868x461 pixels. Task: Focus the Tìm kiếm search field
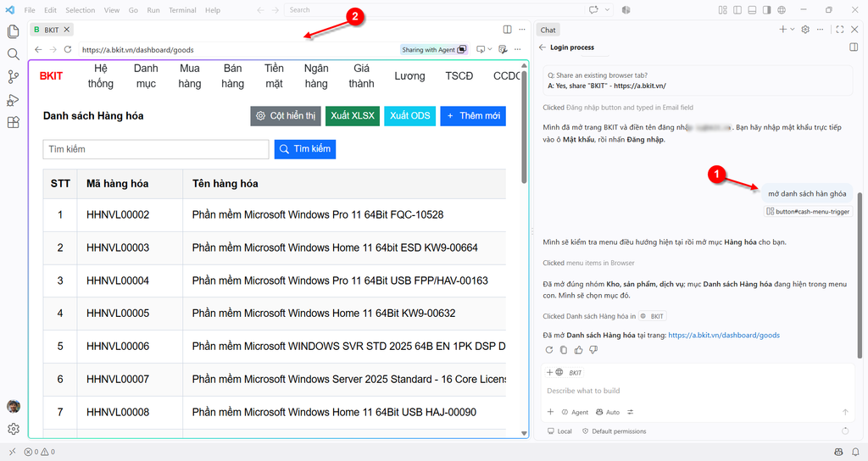click(x=156, y=149)
